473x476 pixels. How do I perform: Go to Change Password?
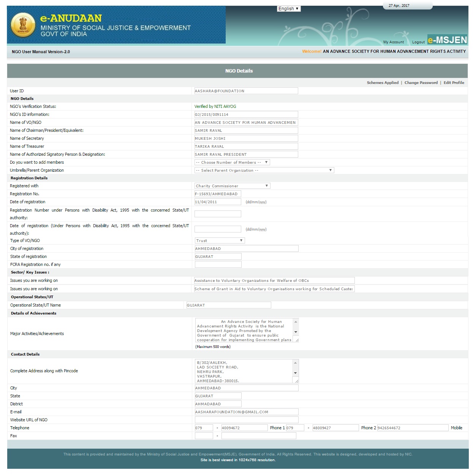[421, 82]
